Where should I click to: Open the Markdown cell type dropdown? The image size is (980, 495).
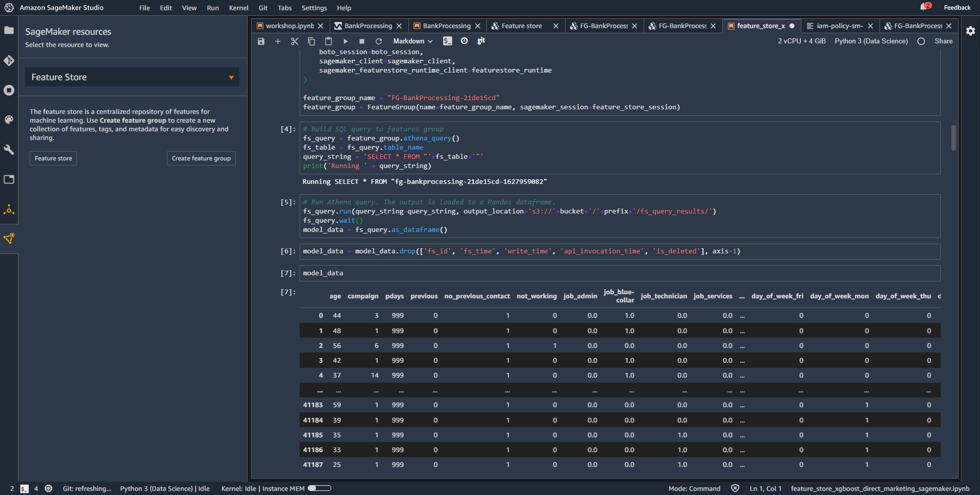point(412,41)
